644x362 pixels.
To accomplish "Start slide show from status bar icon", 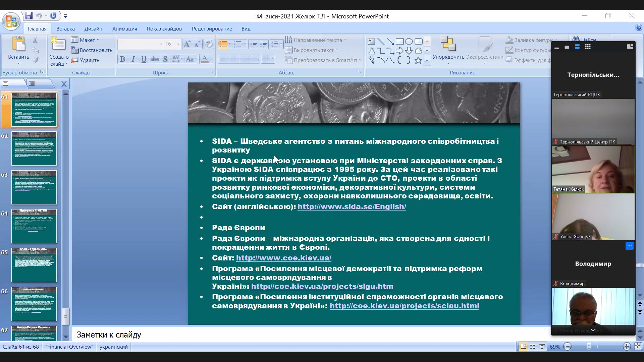I will click(x=542, y=347).
